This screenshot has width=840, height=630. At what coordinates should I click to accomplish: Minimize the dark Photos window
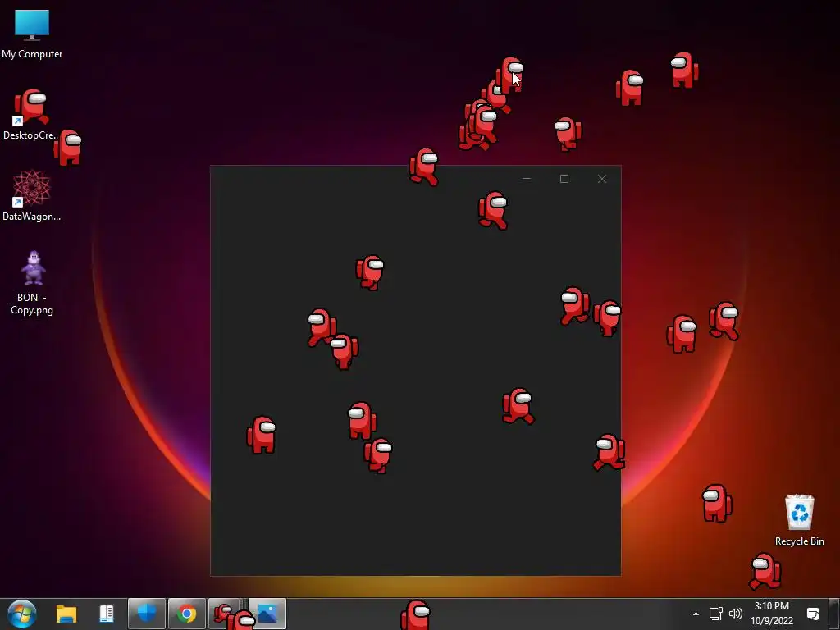[x=527, y=179]
